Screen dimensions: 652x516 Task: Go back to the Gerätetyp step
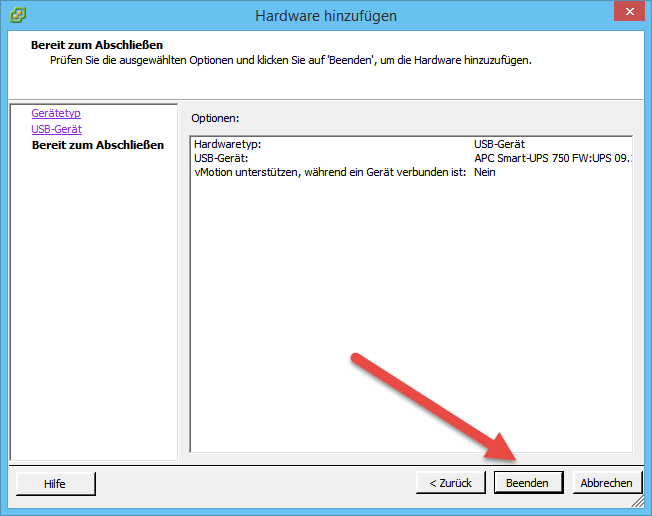coord(56,114)
